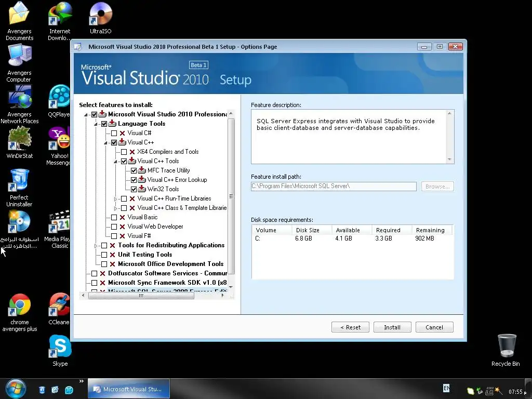The image size is (532, 399).
Task: Click the Required column header
Action: click(x=392, y=230)
